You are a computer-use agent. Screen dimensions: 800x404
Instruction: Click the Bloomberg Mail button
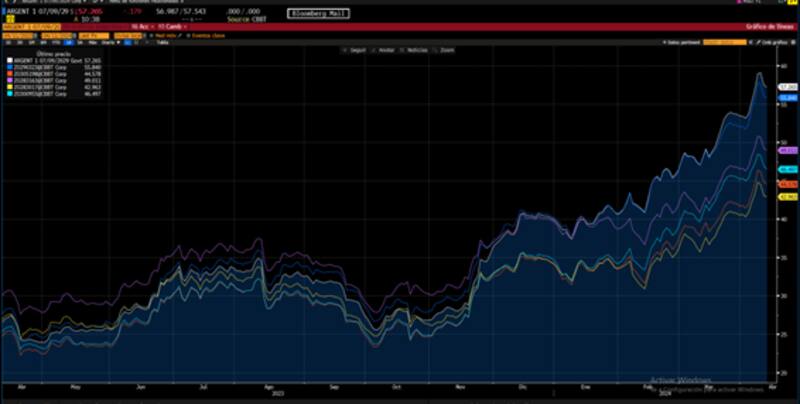(x=316, y=13)
